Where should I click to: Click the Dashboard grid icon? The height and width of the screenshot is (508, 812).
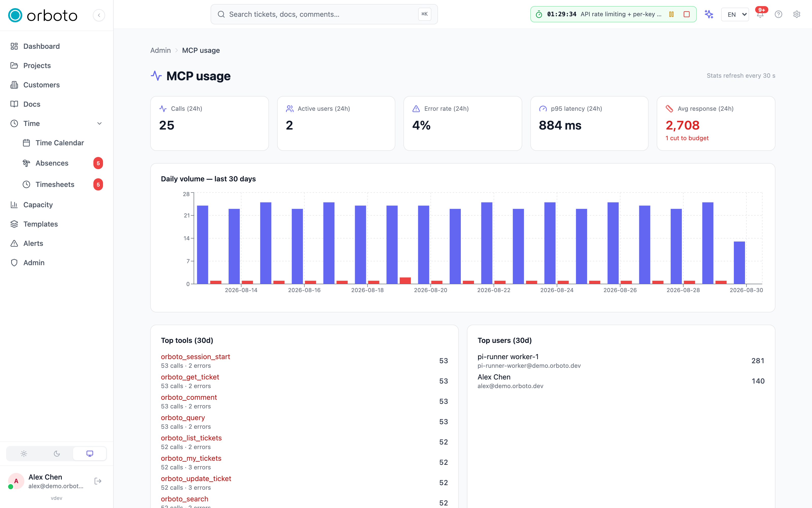[x=14, y=46]
